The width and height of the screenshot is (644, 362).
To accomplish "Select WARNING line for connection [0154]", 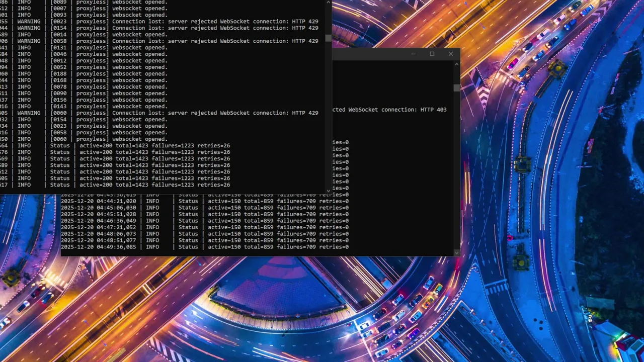I will 159,28.
